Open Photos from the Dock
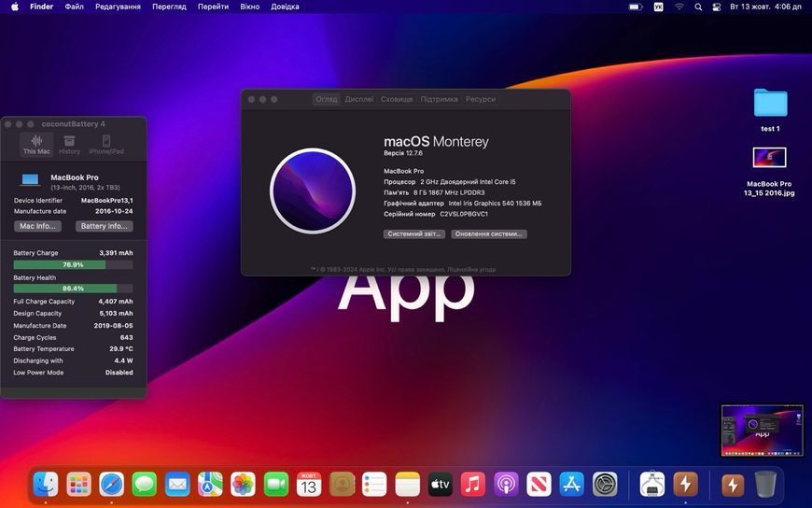 (243, 485)
